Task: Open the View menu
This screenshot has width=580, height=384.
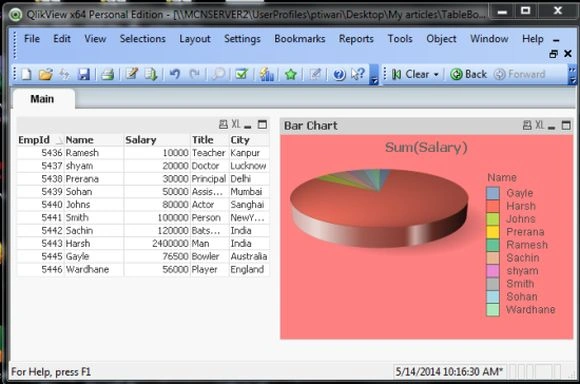Action: pos(95,39)
